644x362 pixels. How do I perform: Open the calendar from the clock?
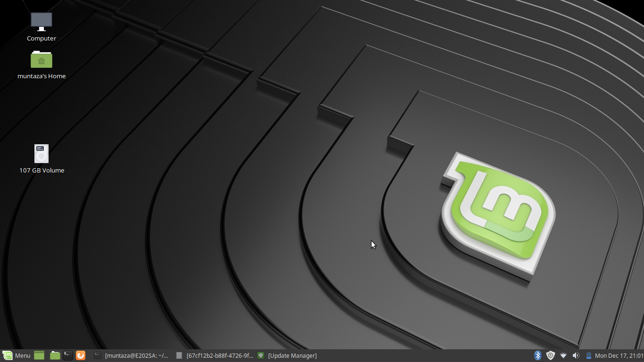coord(619,355)
